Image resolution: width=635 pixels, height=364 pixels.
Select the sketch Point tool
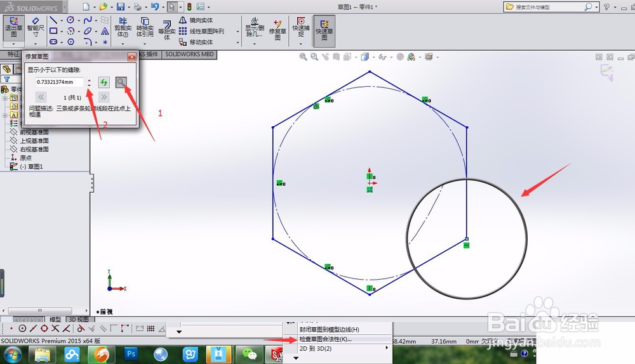click(105, 42)
